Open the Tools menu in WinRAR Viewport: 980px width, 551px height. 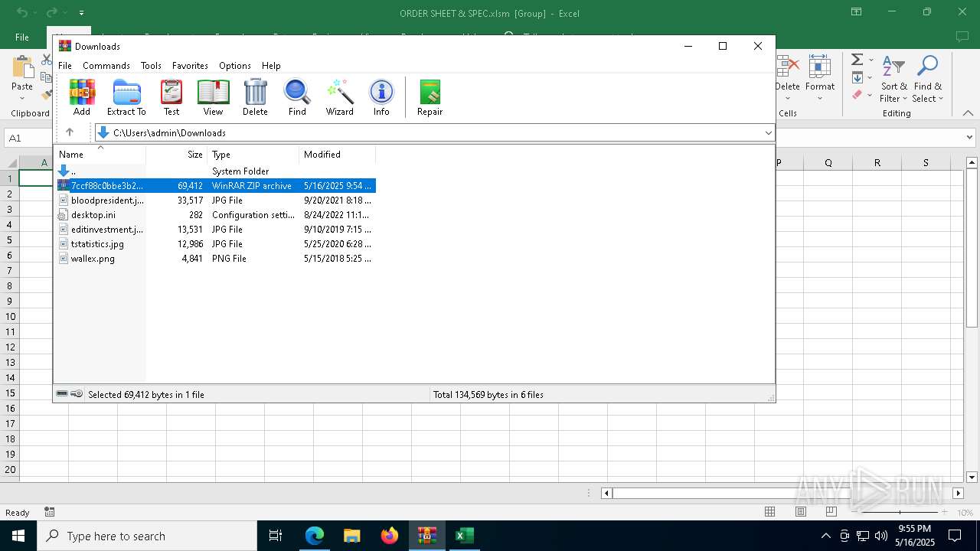tap(151, 66)
